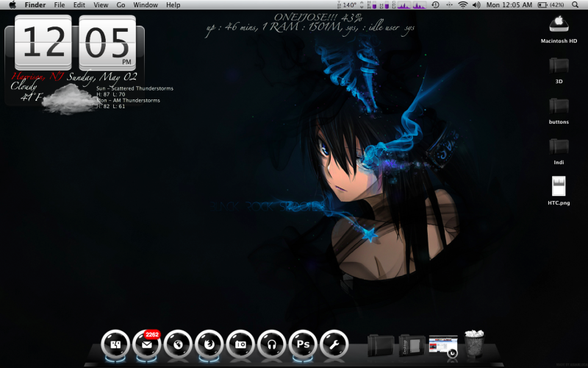Open the headphones music app in the dock
This screenshot has height=368, width=588.
pos(271,344)
